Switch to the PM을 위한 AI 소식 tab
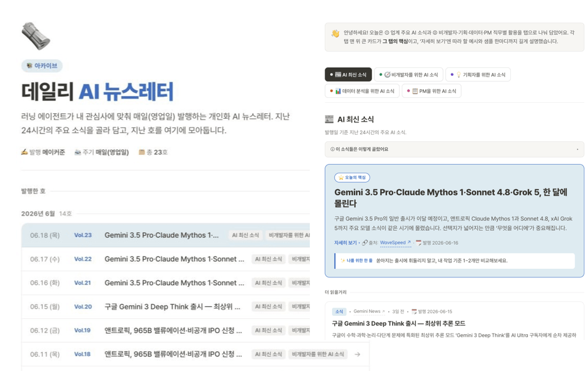 coord(431,91)
